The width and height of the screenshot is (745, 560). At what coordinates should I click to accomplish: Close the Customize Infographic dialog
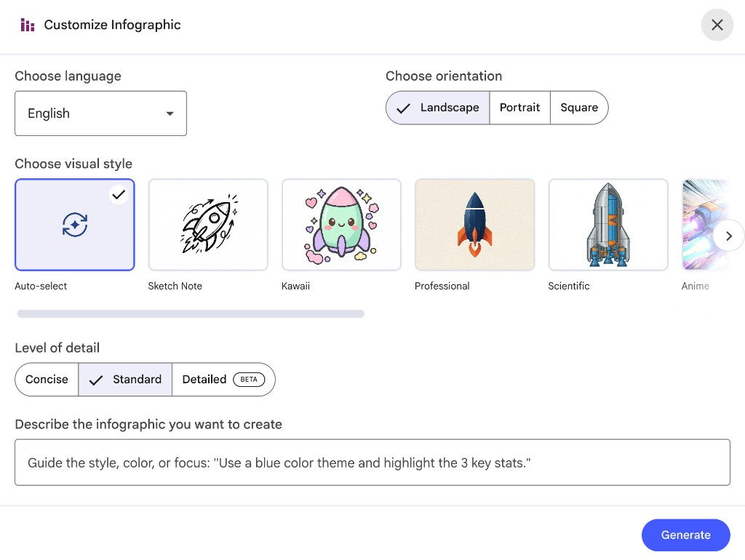pyautogui.click(x=717, y=25)
